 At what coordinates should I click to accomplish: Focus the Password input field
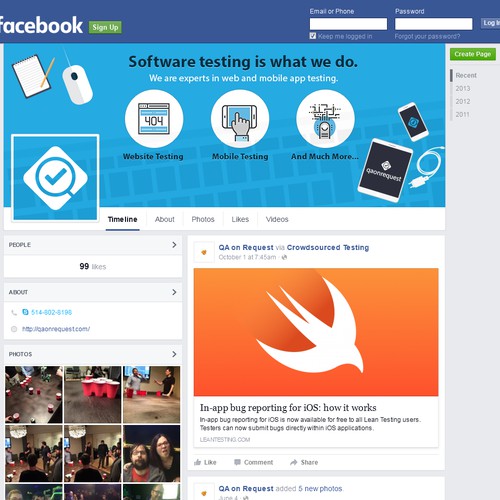point(434,24)
